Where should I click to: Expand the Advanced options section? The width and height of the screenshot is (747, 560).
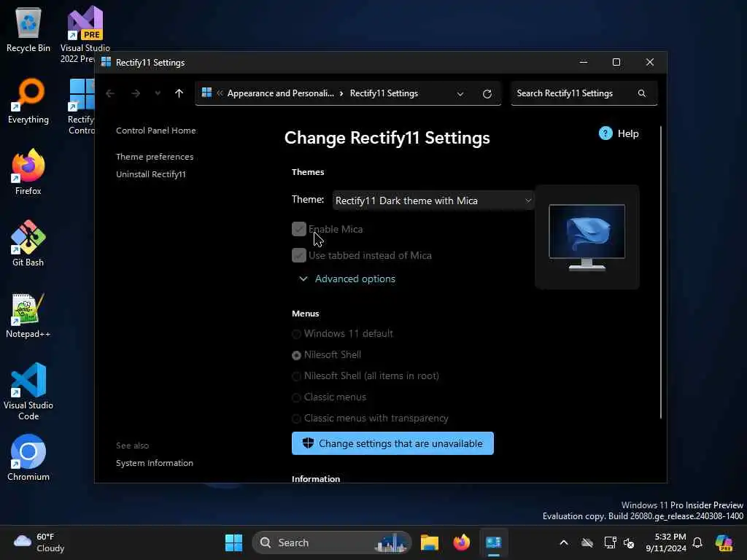[x=348, y=279]
